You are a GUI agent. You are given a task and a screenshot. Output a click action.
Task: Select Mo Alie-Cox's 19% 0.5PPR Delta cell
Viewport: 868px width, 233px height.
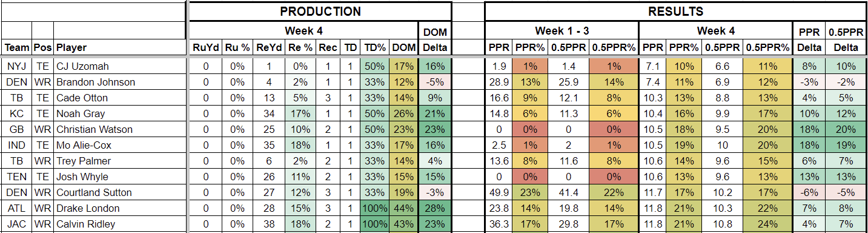coord(846,145)
